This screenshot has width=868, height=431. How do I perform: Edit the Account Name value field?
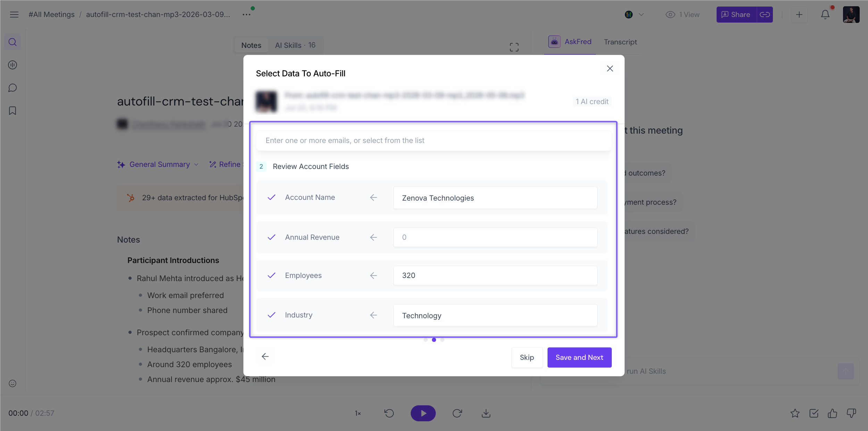[x=495, y=198]
